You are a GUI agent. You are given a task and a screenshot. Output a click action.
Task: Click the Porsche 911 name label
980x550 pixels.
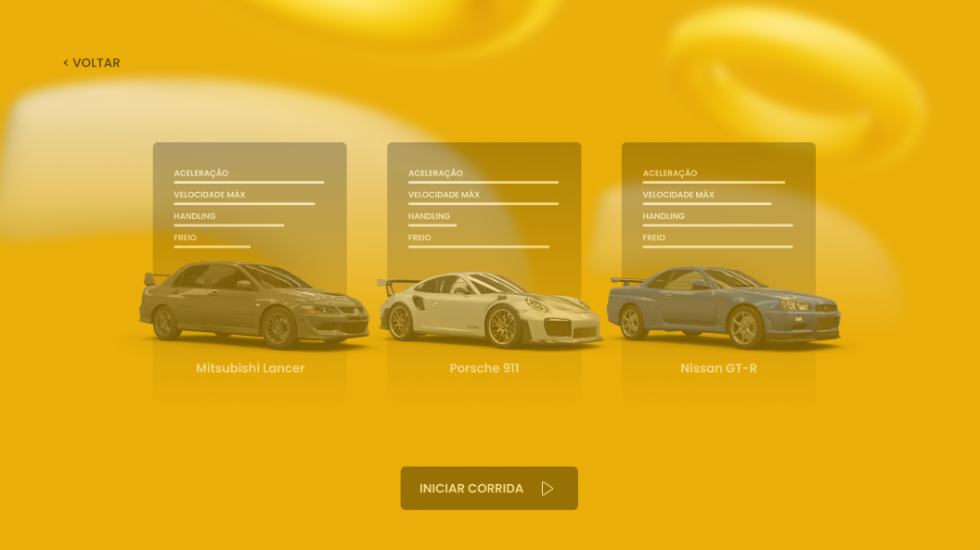pos(484,368)
